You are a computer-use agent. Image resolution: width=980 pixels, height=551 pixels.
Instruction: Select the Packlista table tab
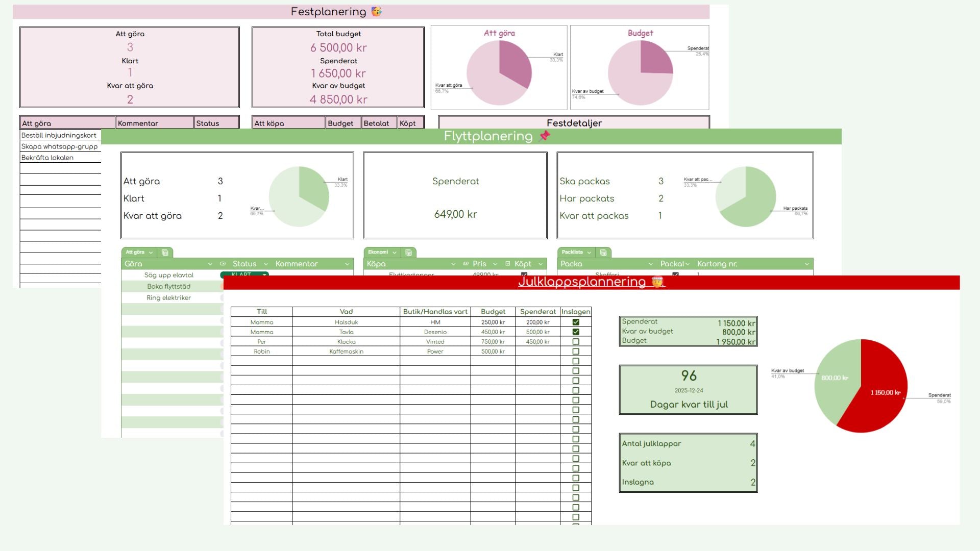pos(572,253)
